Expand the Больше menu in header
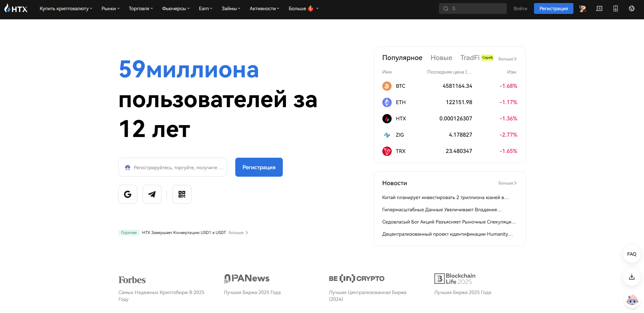This screenshot has height=313, width=644. (303, 8)
